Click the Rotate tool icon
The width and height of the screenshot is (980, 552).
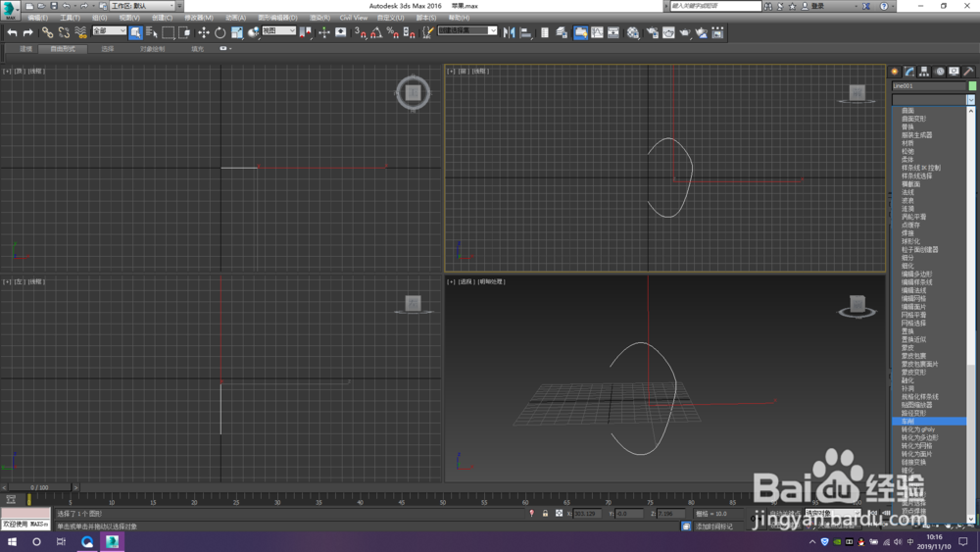[220, 32]
